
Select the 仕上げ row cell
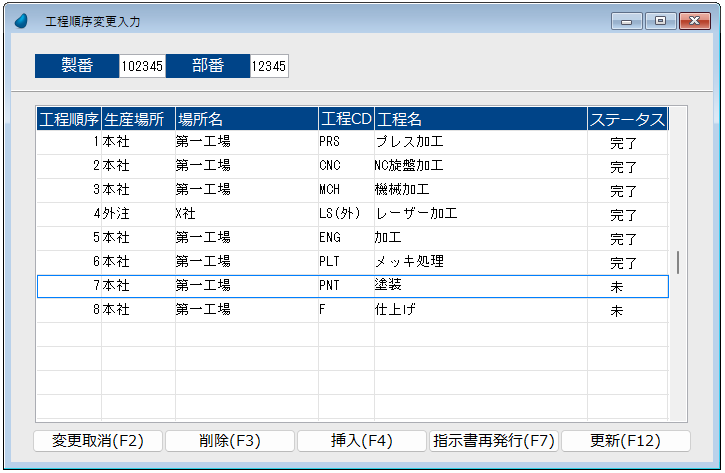pos(480,310)
